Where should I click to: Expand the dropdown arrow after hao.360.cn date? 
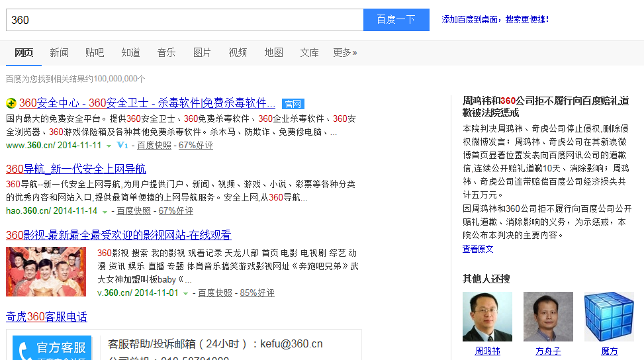tap(105, 212)
